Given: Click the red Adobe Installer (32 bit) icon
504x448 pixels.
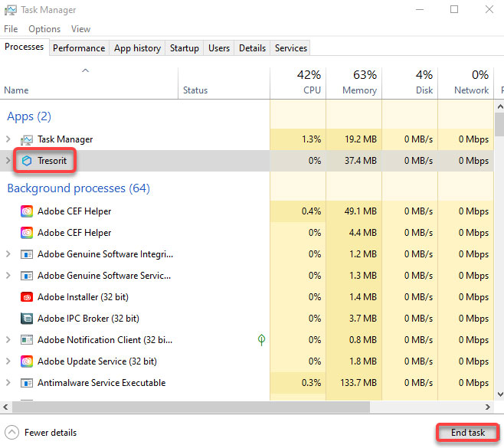Looking at the screenshot, I should (x=27, y=297).
